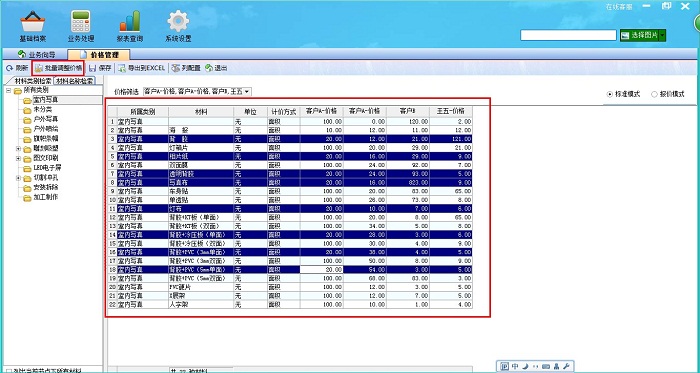Image resolution: width=700 pixels, height=373 pixels.
Task: Open 列配置 column settings
Action: click(186, 68)
